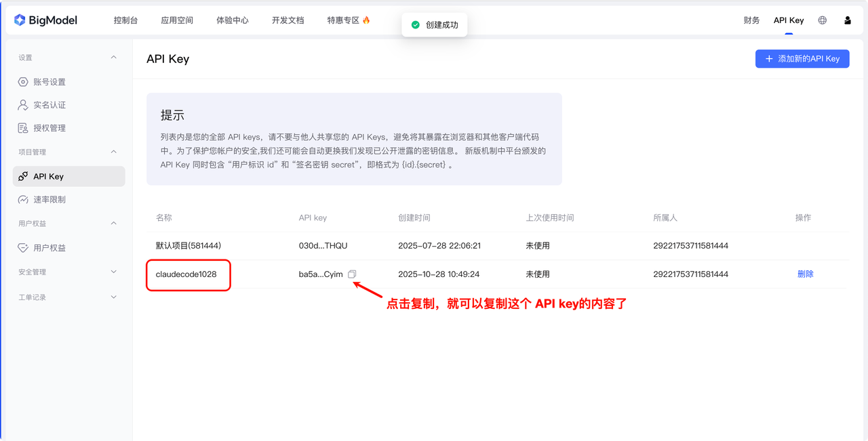Click the 授权管理 document icon
This screenshot has width=868, height=441.
pos(23,128)
